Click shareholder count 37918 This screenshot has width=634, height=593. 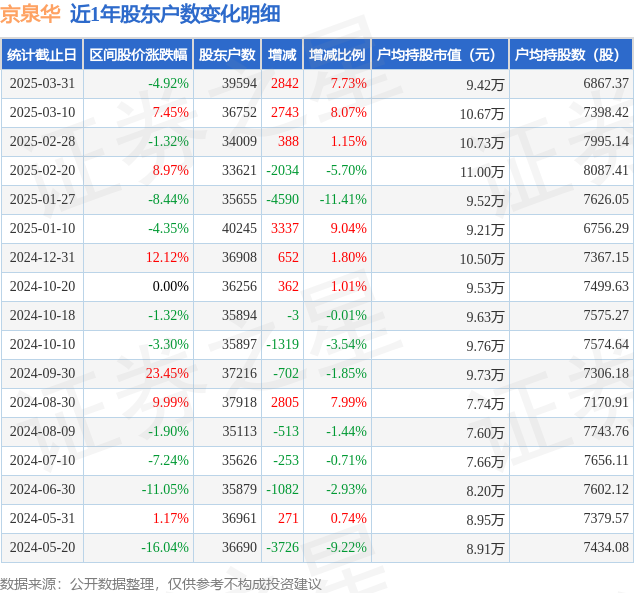click(x=239, y=402)
